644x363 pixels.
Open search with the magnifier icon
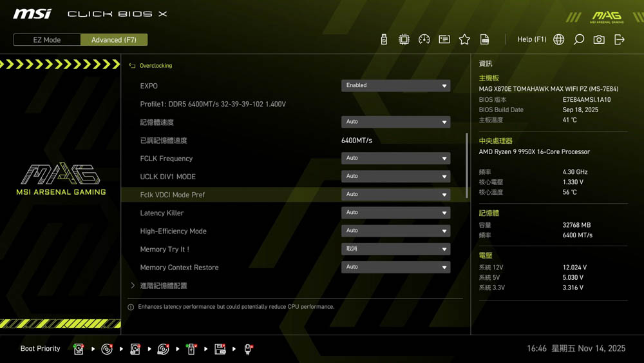click(579, 39)
